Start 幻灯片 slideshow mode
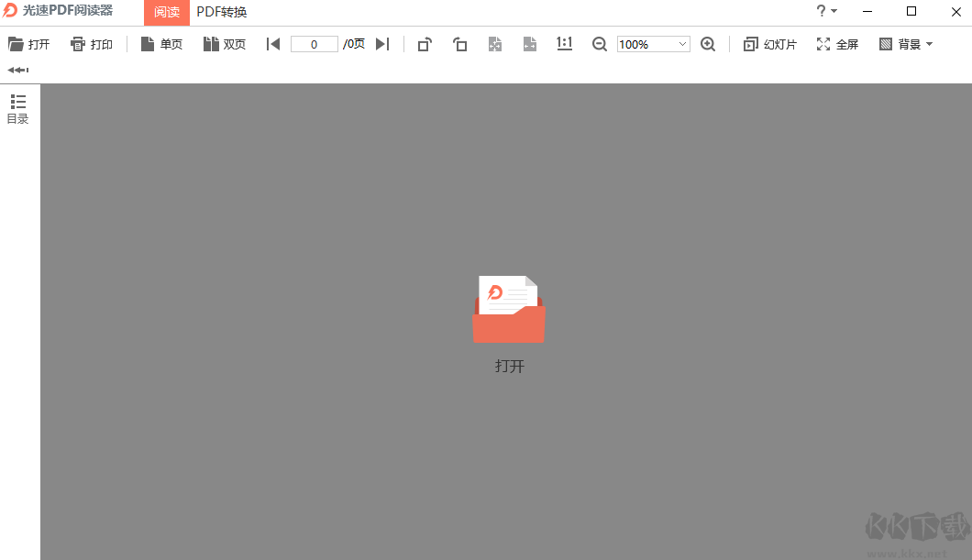 point(769,43)
